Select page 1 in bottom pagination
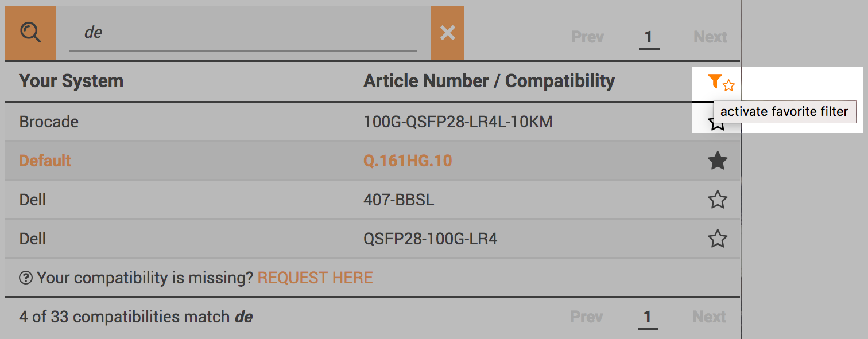868x339 pixels. 648,317
